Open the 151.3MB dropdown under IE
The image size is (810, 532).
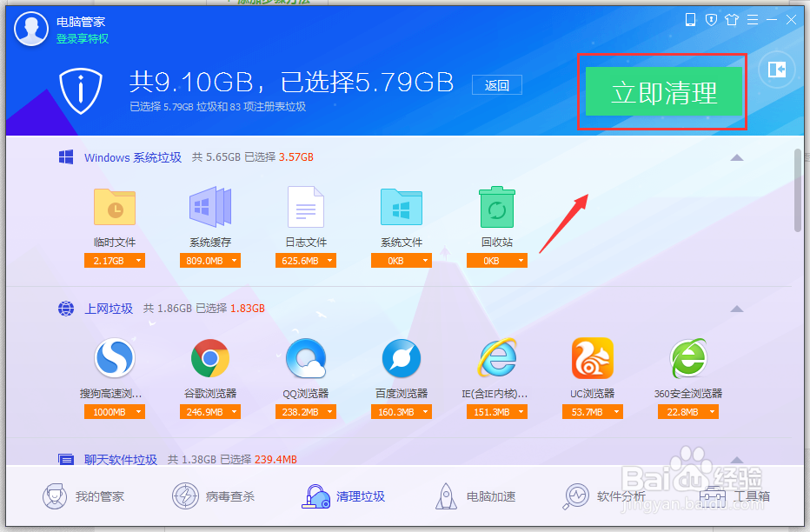pyautogui.click(x=497, y=412)
